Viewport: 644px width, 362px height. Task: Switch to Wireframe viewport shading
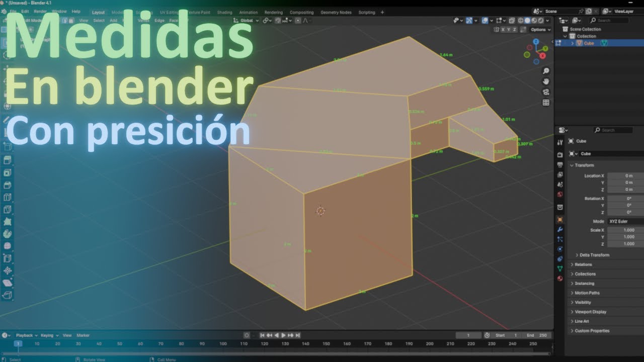coord(521,21)
